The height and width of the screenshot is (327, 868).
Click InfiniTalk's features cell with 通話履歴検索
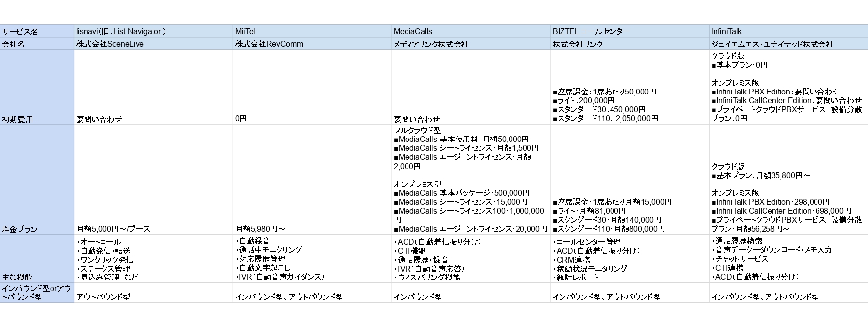(x=789, y=259)
